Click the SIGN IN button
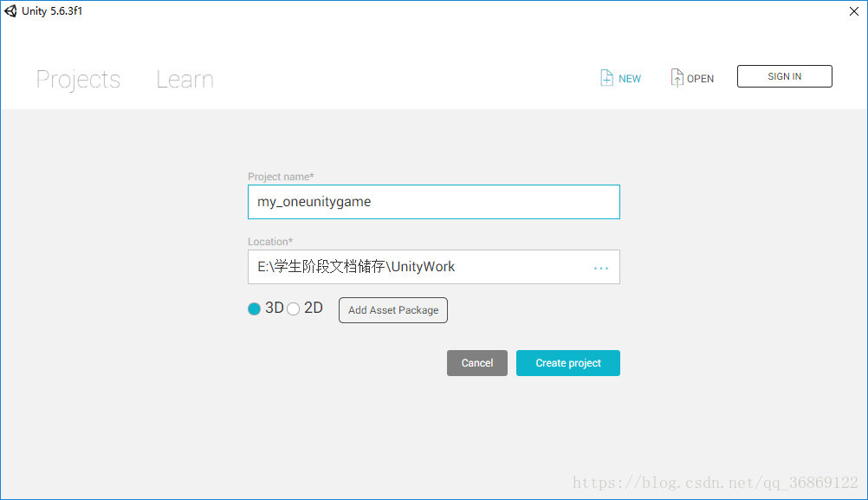The width and height of the screenshot is (868, 500). 785,76
